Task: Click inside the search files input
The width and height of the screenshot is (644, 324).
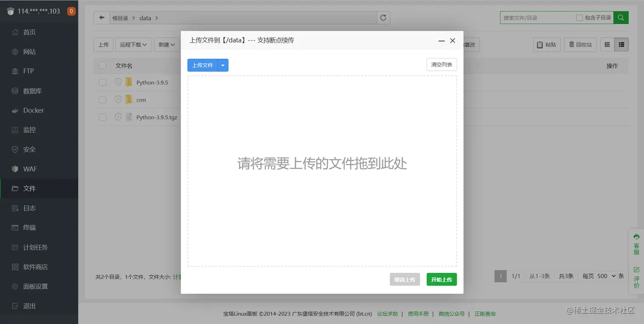Action: click(x=538, y=18)
